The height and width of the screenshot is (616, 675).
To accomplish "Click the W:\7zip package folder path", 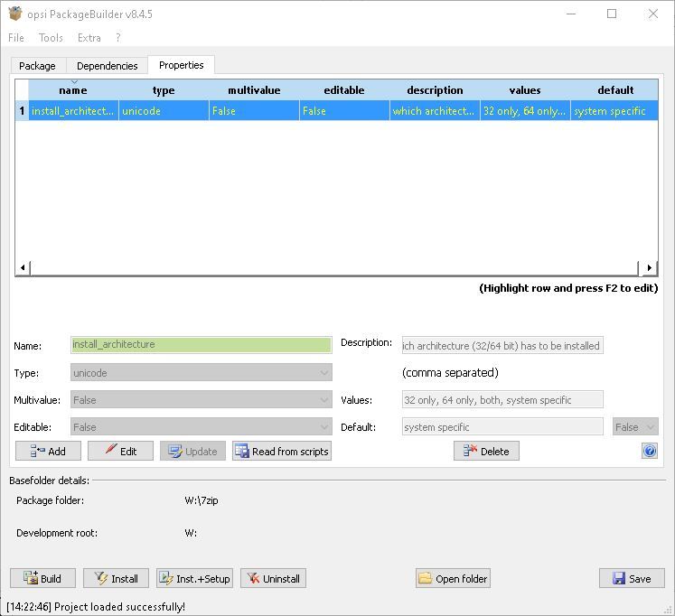I will pos(202,500).
